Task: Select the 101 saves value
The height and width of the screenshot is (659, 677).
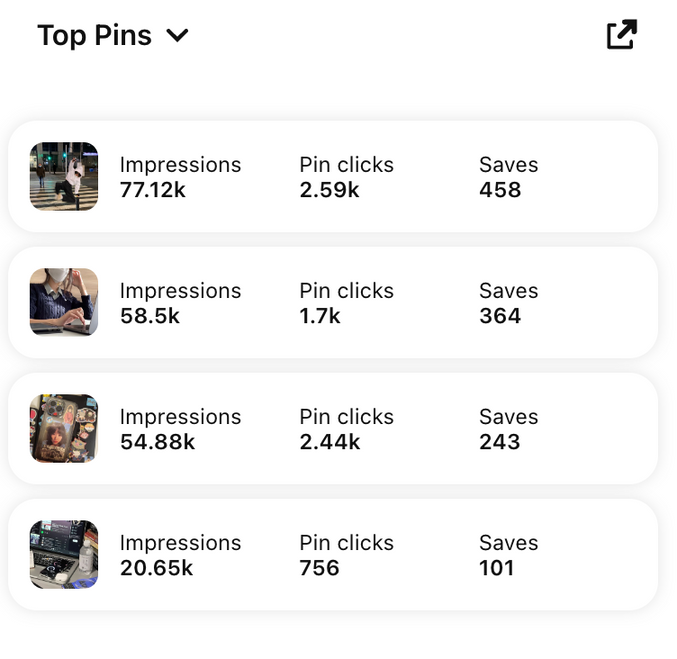Action: [496, 568]
